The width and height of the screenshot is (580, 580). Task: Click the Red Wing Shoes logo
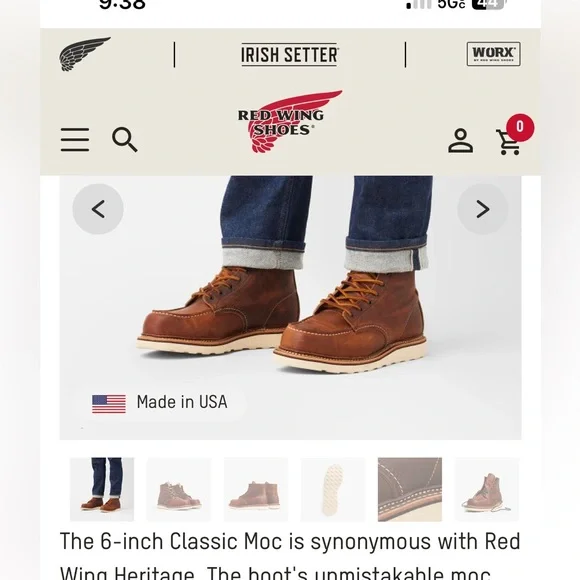[x=290, y=121]
